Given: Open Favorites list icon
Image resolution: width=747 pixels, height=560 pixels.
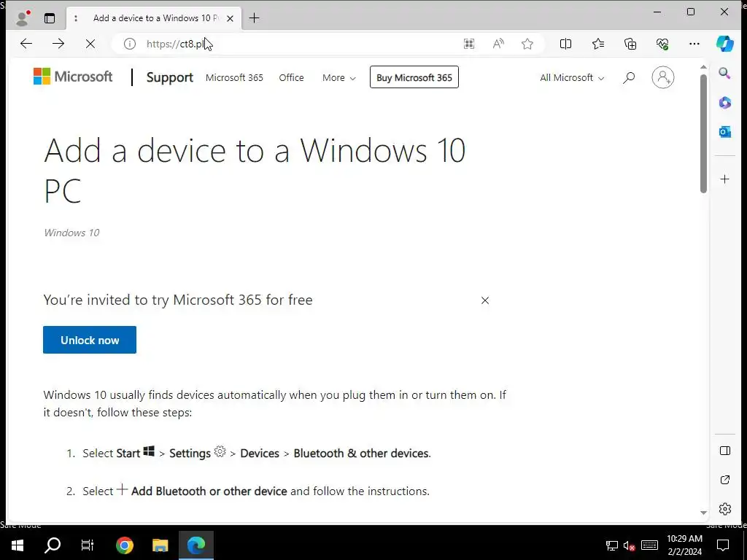Looking at the screenshot, I should point(598,44).
